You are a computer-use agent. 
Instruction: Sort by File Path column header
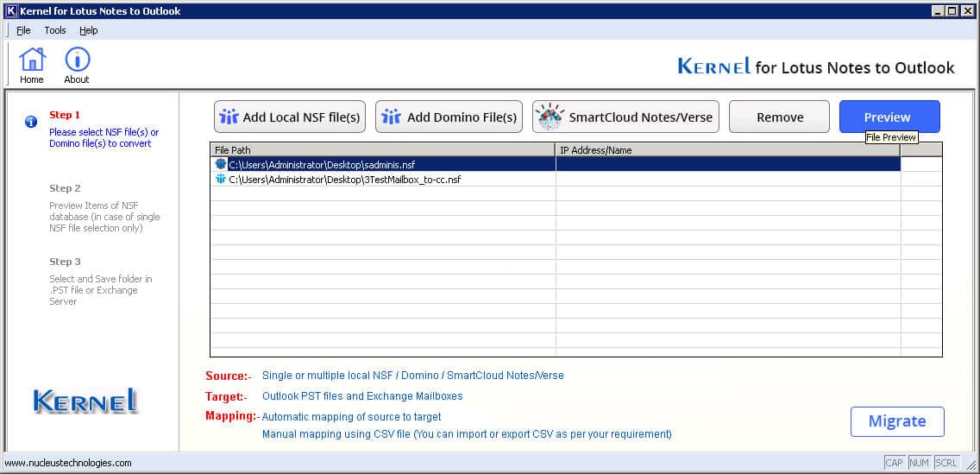click(x=382, y=150)
